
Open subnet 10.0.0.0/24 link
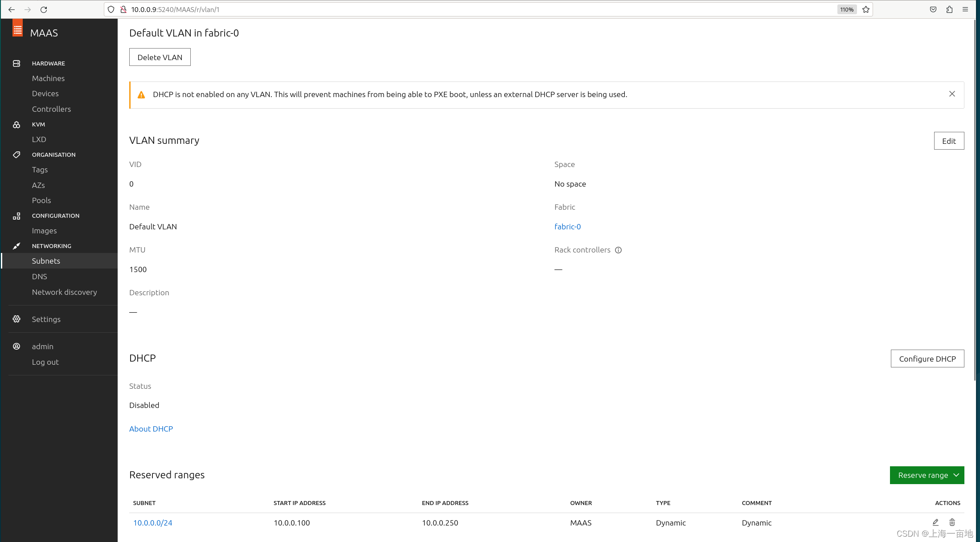point(153,523)
